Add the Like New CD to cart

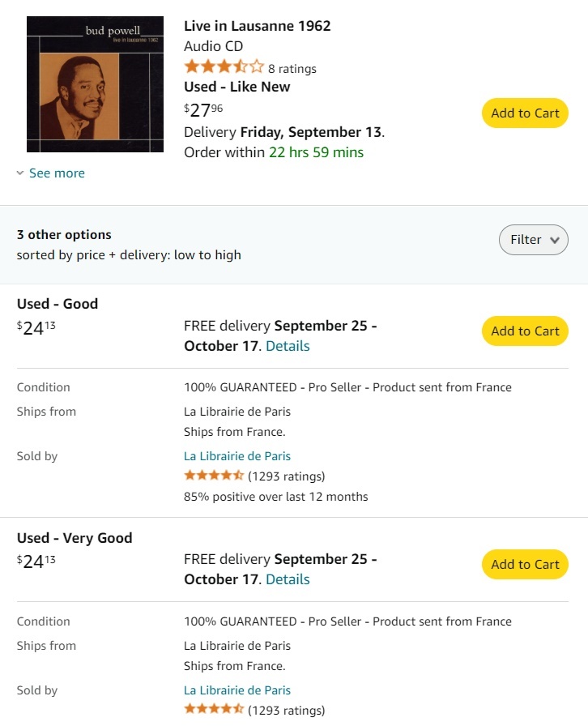pos(525,113)
